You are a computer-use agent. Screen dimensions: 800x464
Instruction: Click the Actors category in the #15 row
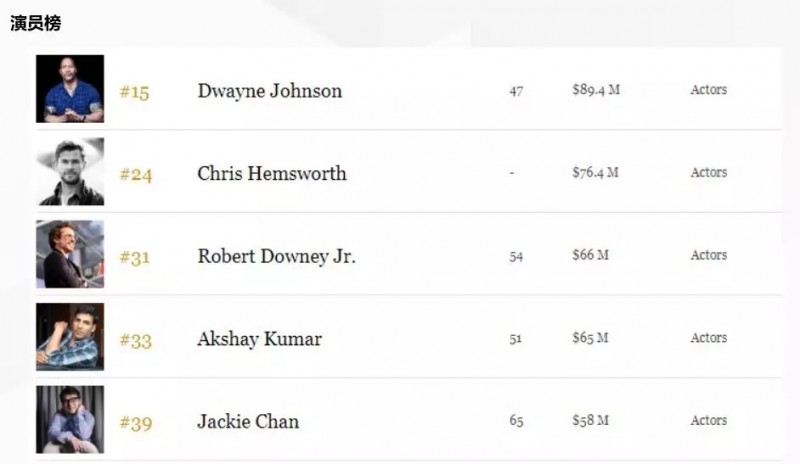(x=708, y=90)
